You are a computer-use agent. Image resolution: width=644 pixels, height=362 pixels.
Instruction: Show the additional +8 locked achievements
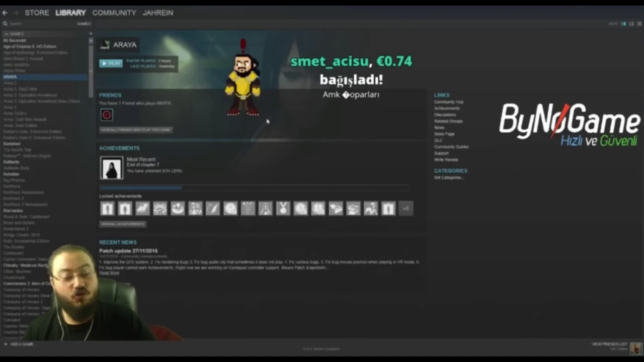pyautogui.click(x=406, y=208)
